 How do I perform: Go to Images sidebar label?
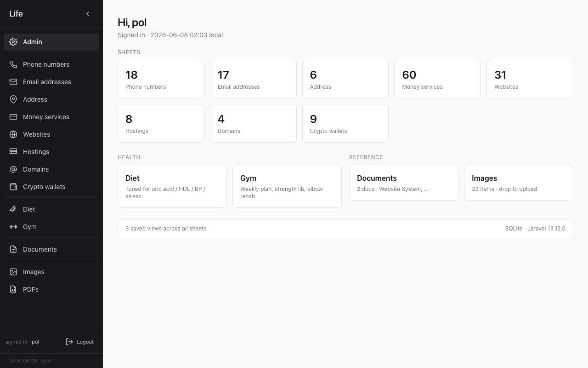34,272
